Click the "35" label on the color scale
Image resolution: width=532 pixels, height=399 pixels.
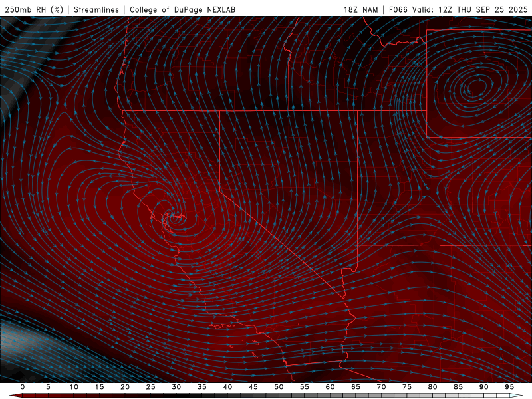tap(202, 387)
